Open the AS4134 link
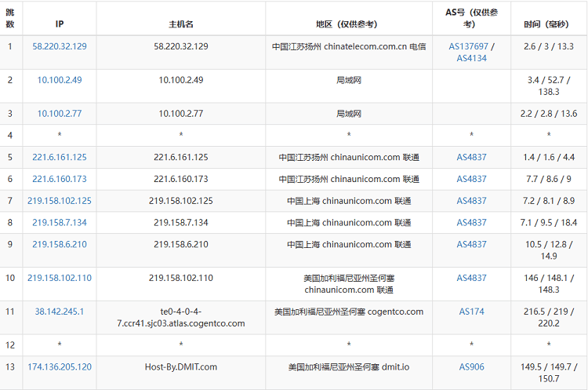This screenshot has width=588, height=390. point(471,58)
